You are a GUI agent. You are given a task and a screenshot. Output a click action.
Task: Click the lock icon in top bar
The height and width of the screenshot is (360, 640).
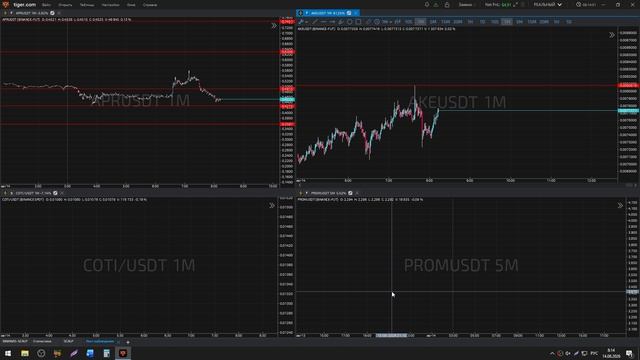(x=447, y=4)
